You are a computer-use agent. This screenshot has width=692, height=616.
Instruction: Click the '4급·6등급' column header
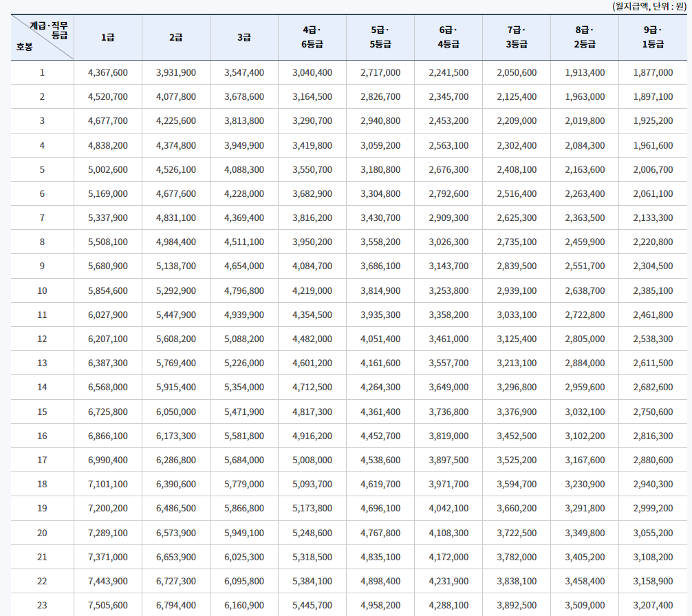point(312,38)
